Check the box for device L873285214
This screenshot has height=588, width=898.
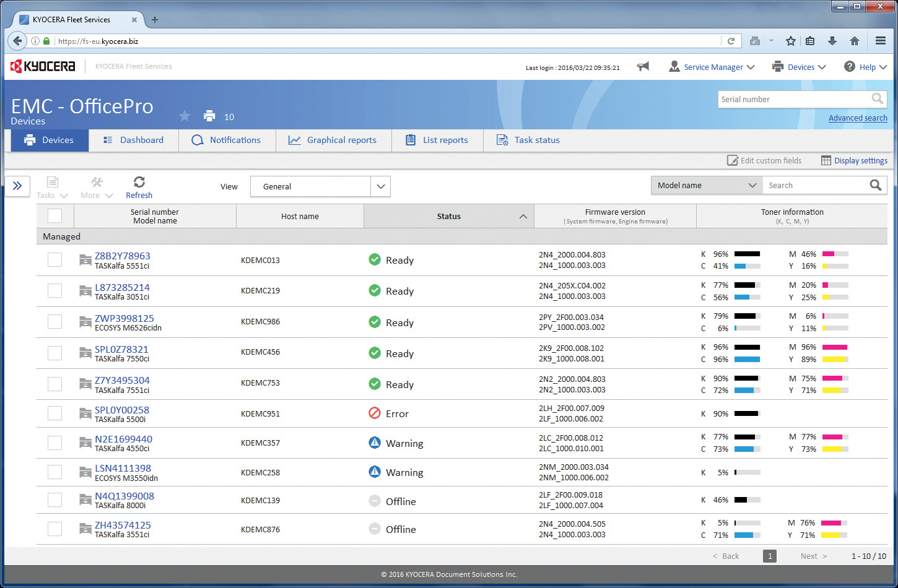55,290
